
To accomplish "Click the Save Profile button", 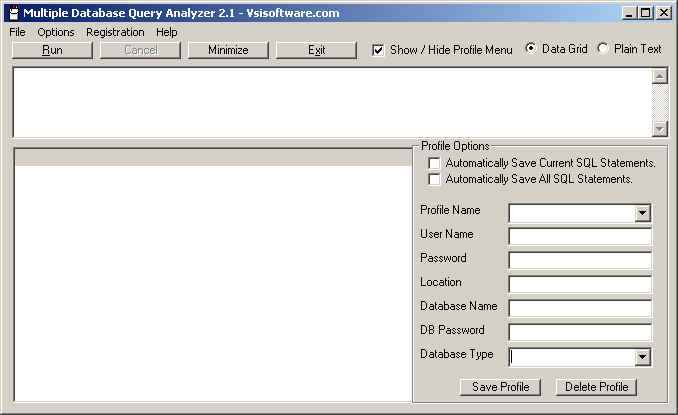I will (x=500, y=387).
